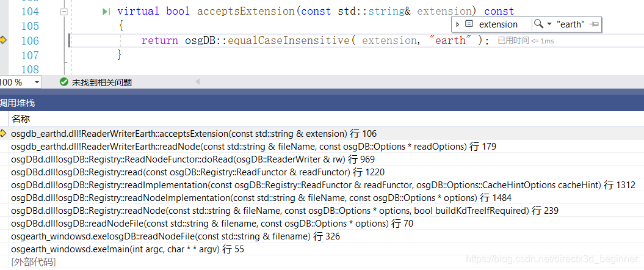Click the green no-issues-found check icon
Screen dimensions: 644x270
coord(63,82)
